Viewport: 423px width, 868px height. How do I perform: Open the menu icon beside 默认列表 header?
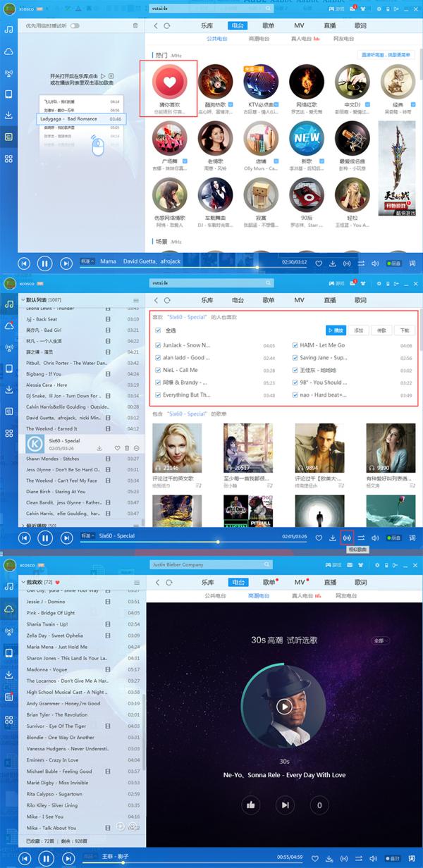(x=136, y=301)
